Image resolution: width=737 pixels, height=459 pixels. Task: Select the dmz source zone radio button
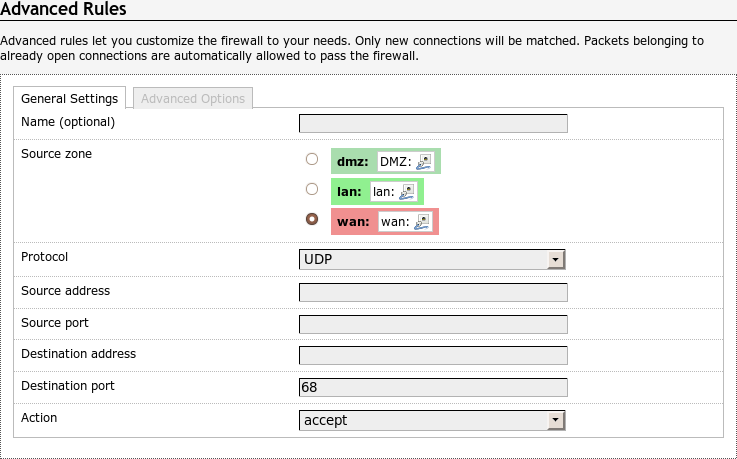pyautogui.click(x=312, y=159)
